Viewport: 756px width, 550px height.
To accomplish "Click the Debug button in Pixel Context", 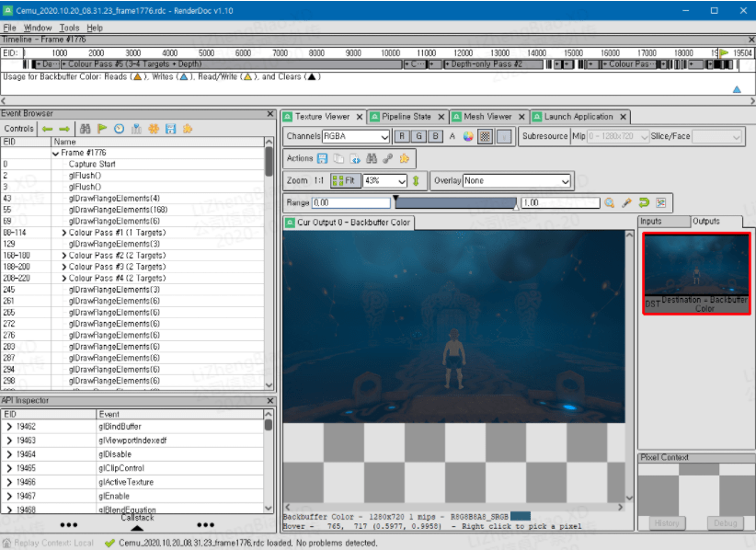I will pos(725,523).
